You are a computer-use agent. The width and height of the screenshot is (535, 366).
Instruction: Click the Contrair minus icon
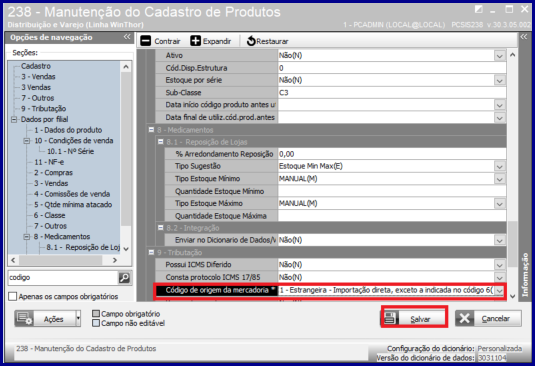point(146,41)
